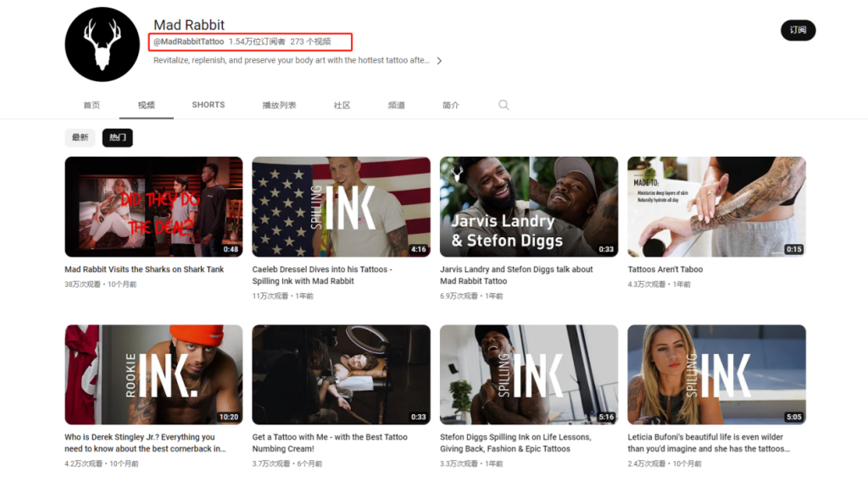Open the 播放列表 tab
The image size is (868, 482).
pyautogui.click(x=279, y=105)
